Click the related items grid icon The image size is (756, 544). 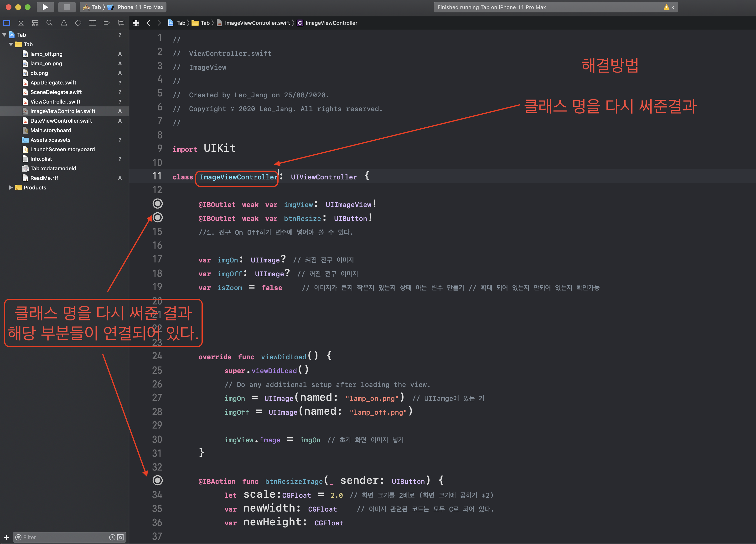136,23
